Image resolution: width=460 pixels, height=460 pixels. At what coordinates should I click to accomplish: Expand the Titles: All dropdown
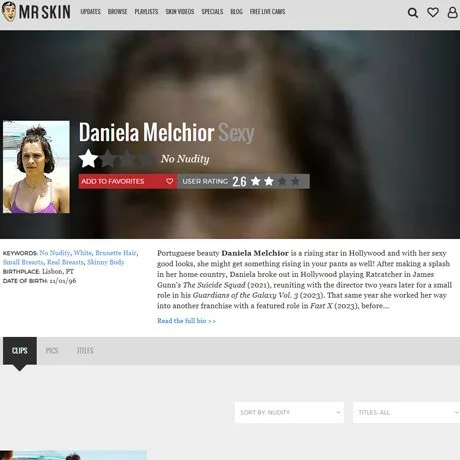pyautogui.click(x=406, y=412)
